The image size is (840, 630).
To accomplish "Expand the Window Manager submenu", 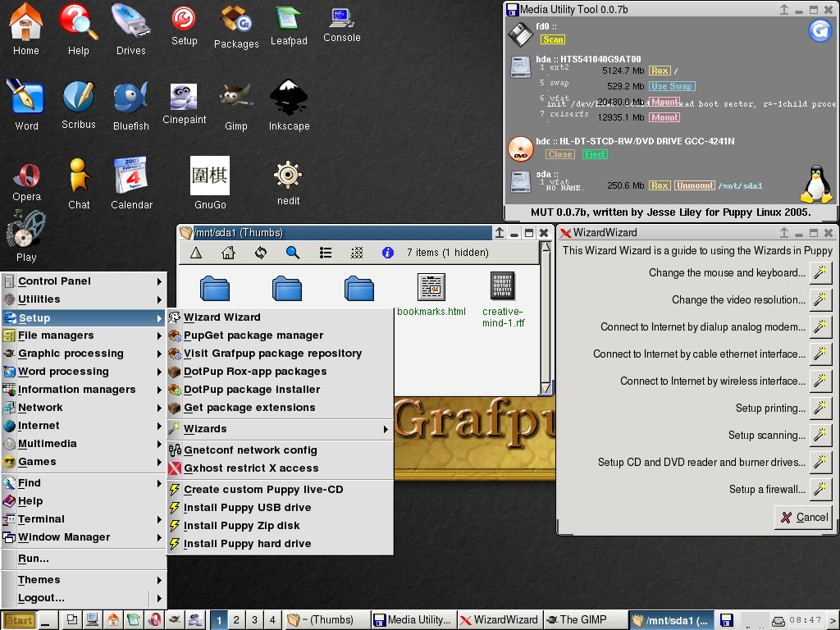I will 84,537.
